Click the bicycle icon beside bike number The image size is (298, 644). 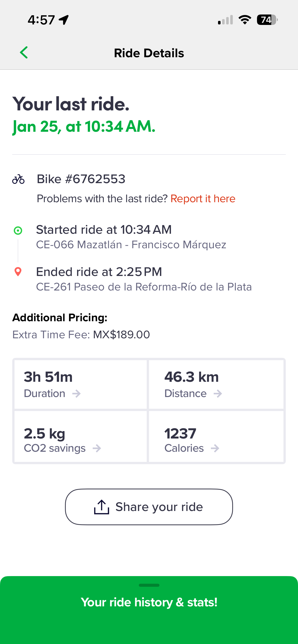click(x=18, y=179)
